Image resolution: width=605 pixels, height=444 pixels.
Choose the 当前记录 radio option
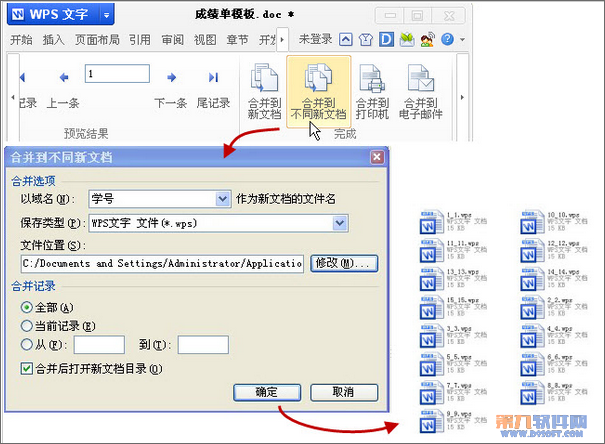tap(27, 326)
